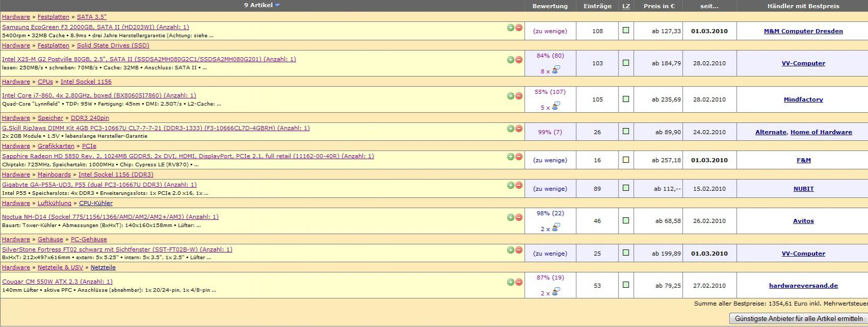Plus icon for Intel Core i7-860
868x327 pixels.
pyautogui.click(x=510, y=96)
